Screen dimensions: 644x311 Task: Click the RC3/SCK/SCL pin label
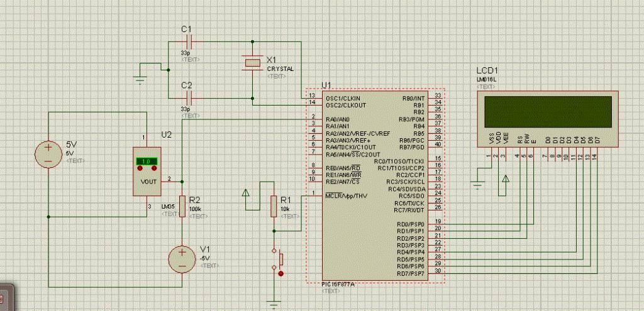[x=406, y=182]
